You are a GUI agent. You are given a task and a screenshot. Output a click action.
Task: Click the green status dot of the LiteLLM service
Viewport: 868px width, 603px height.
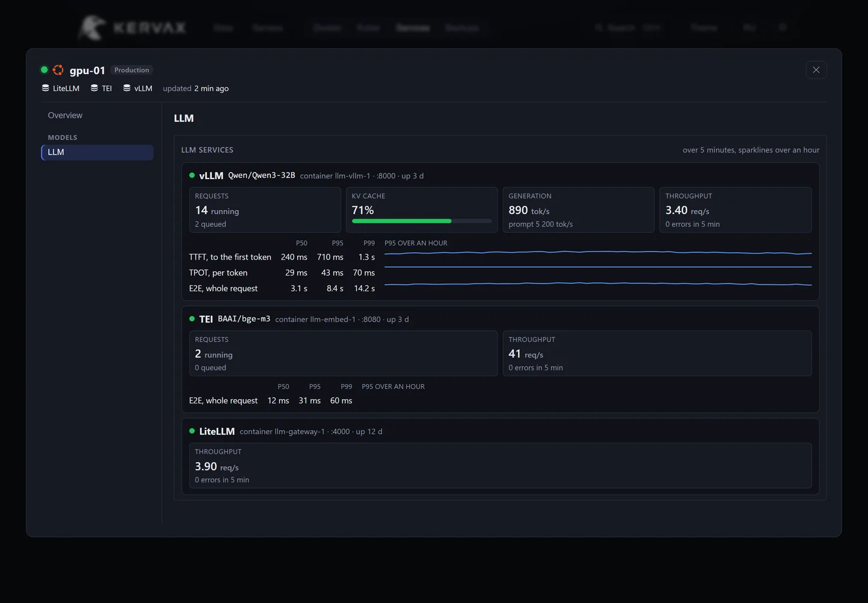pyautogui.click(x=192, y=431)
